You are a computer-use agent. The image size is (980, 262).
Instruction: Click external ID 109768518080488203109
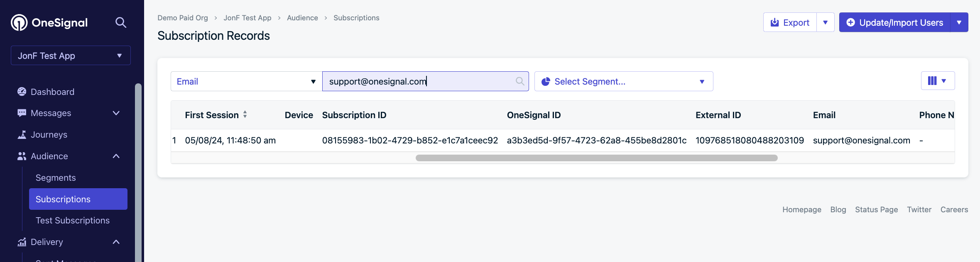click(x=750, y=141)
